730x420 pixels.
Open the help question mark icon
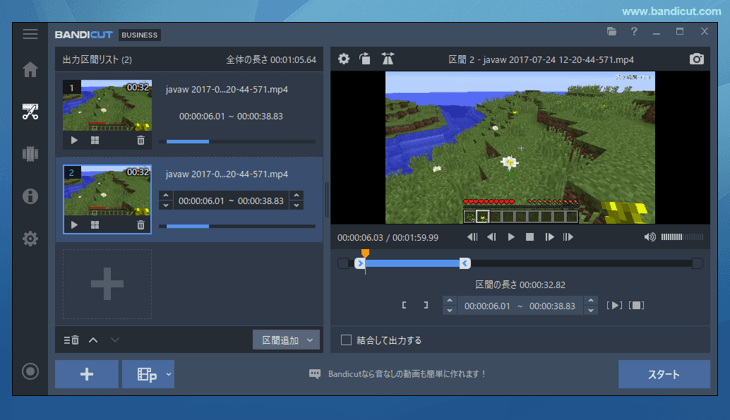(x=634, y=32)
